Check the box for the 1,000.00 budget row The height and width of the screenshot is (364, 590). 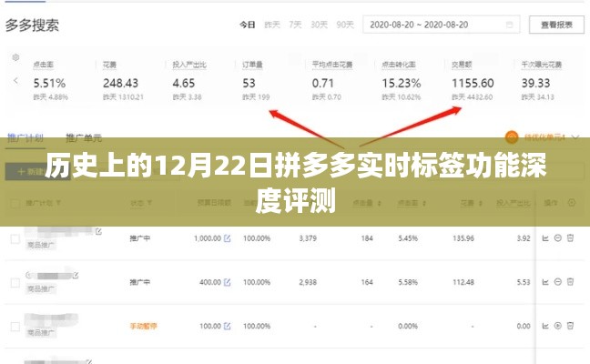15,239
